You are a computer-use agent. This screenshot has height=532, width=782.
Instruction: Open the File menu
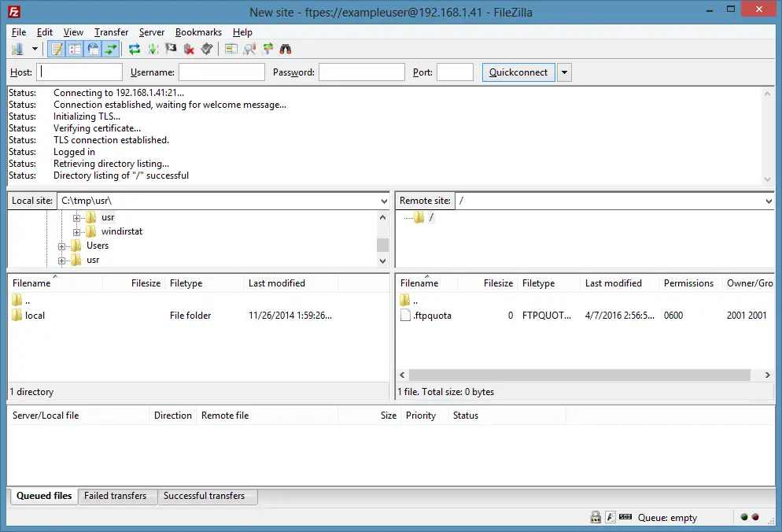pos(19,32)
